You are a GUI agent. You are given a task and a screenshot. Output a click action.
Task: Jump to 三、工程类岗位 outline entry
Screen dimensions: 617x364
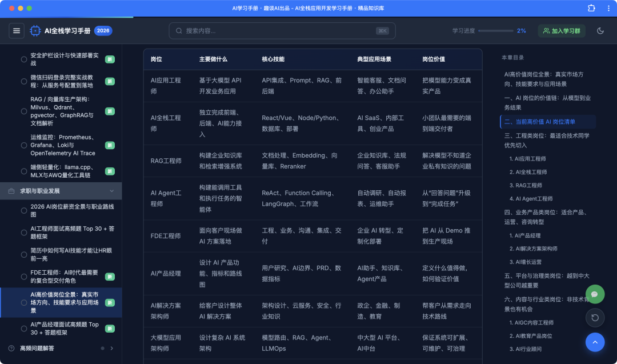coord(547,141)
